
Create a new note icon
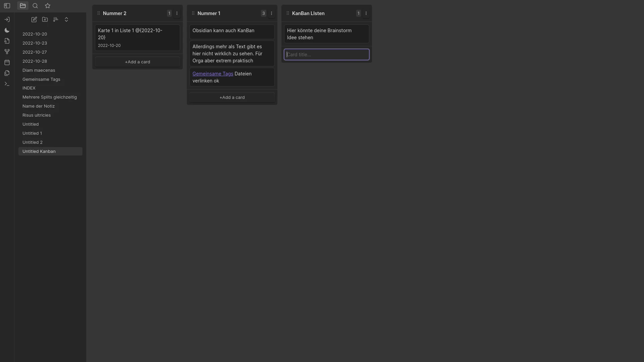34,19
